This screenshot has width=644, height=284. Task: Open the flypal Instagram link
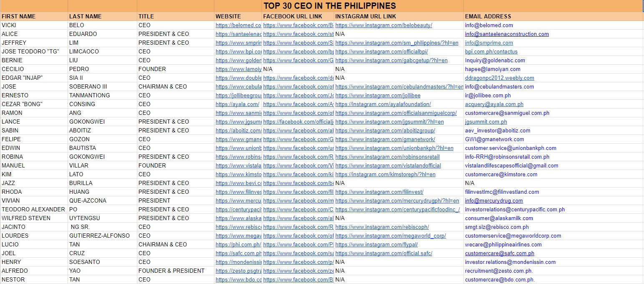(377, 245)
